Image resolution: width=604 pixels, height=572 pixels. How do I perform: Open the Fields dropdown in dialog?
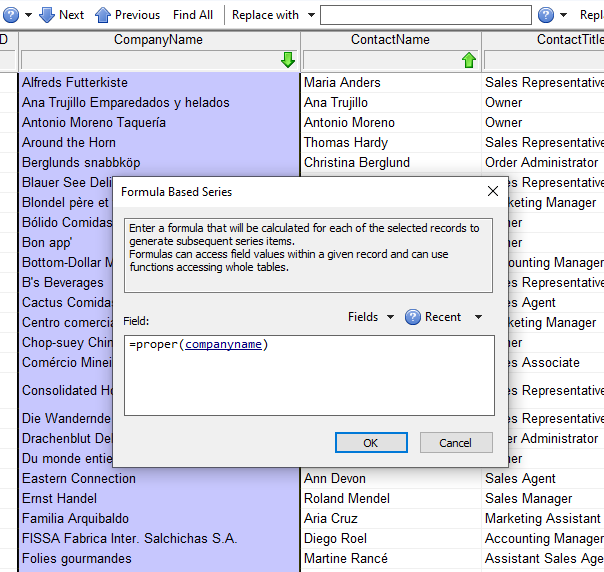click(370, 317)
